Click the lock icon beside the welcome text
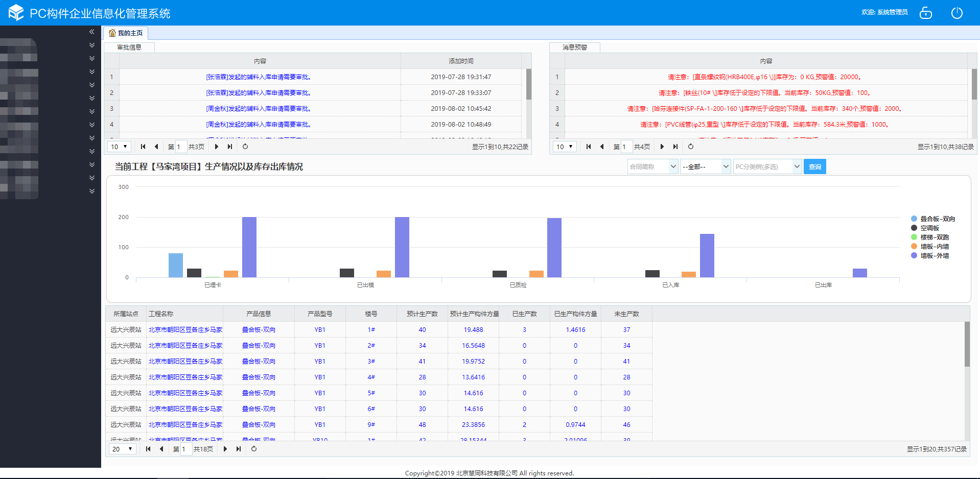 point(925,13)
